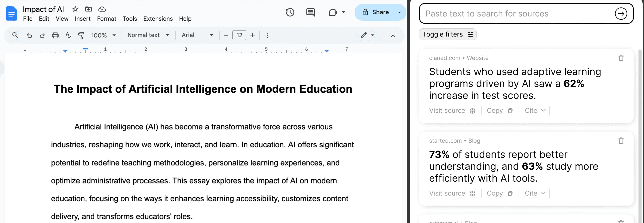Image resolution: width=644 pixels, height=223 pixels.
Task: Expand Cite options on claned.com card
Action: (x=535, y=110)
